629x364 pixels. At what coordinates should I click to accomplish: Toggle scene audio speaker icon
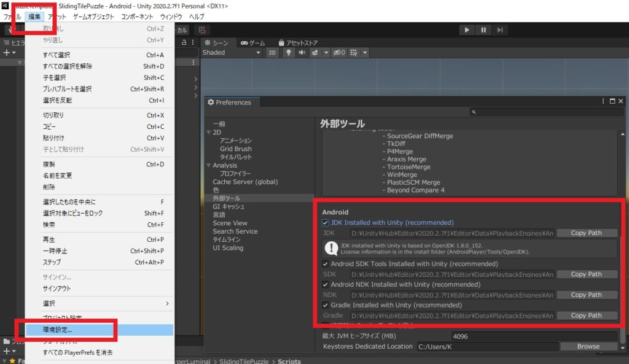click(302, 53)
